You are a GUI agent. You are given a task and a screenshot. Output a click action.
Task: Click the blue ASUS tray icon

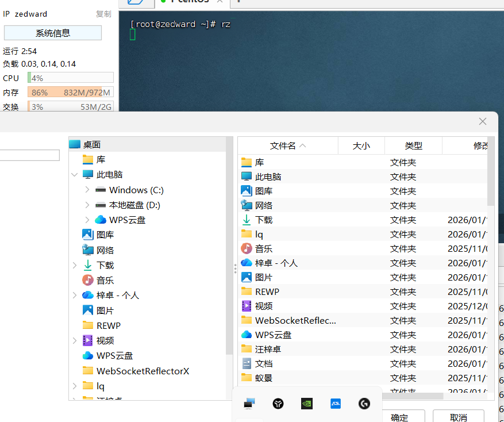(336, 404)
